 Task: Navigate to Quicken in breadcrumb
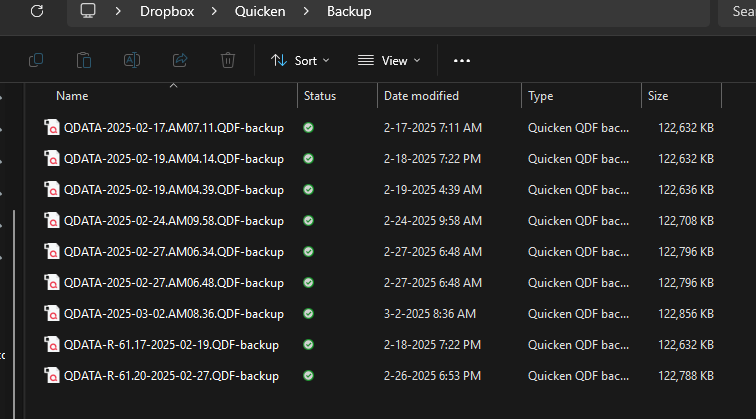(x=260, y=11)
